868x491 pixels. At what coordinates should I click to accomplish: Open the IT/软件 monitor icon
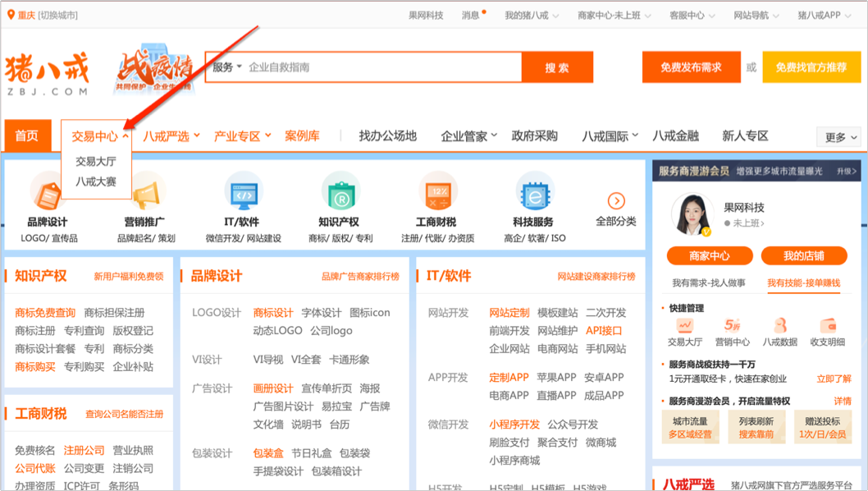[244, 192]
